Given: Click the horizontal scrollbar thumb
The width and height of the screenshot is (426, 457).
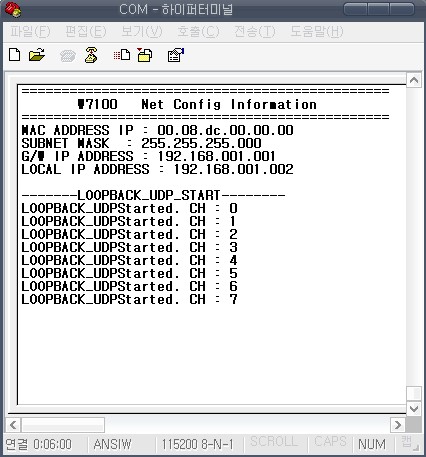Looking at the screenshot, I should 63,425.
